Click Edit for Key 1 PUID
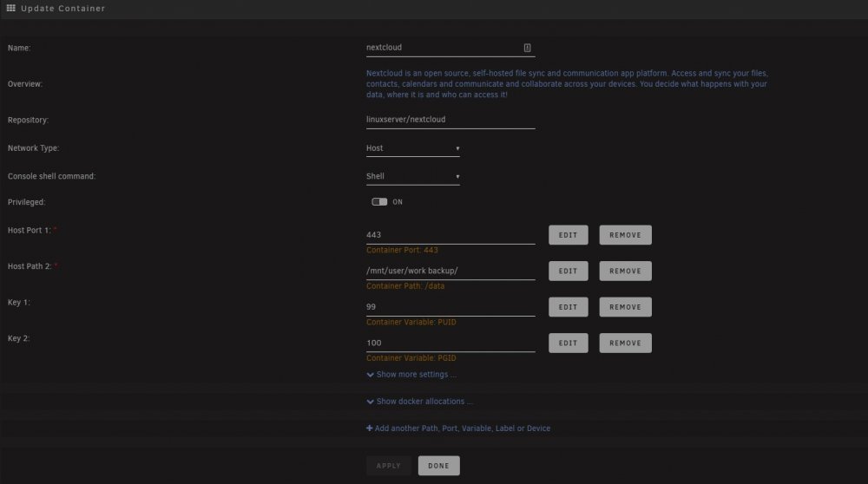This screenshot has height=484, width=868. (568, 307)
